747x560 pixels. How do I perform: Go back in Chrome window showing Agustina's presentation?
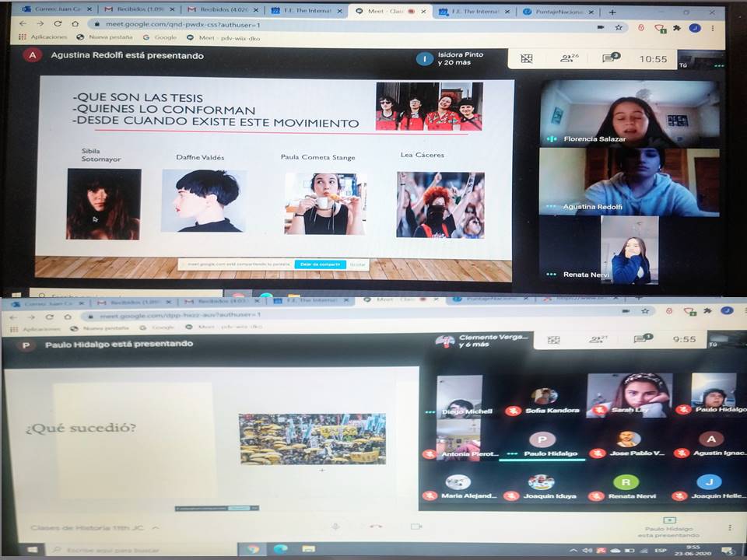click(23, 24)
